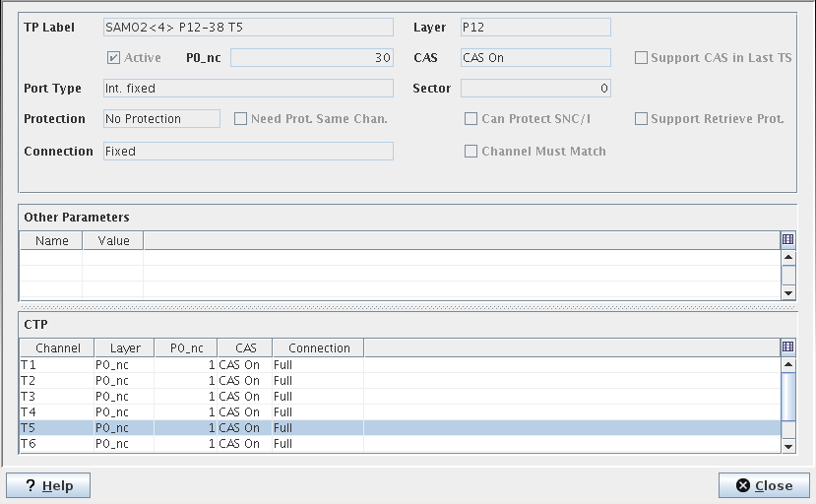
Task: Enable Can Protect SNC/I option
Action: click(471, 119)
